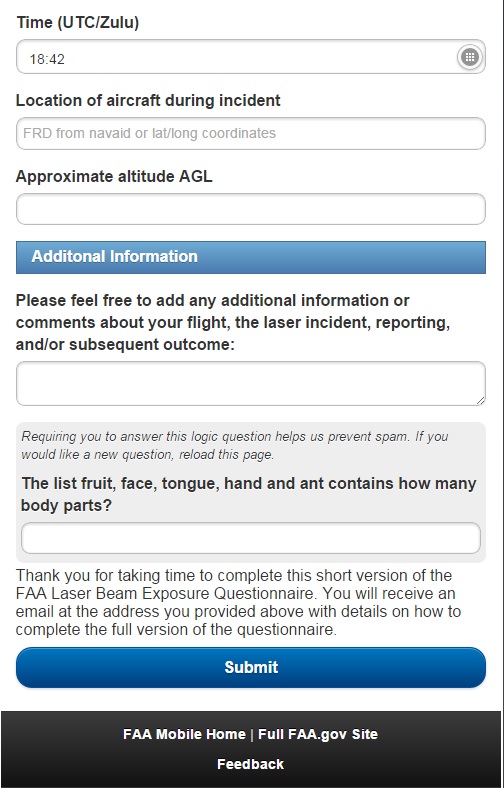504x788 pixels.
Task: Click the textarea resize handle corner
Action: pos(481,401)
